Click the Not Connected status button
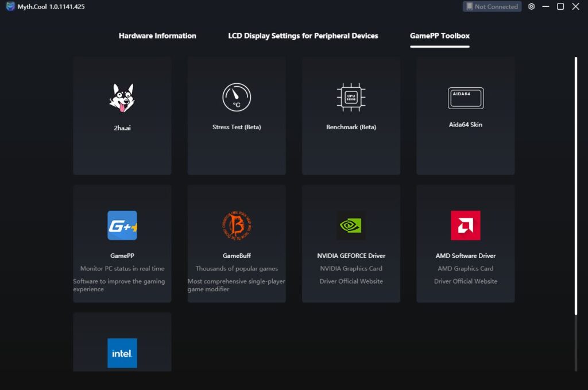588x390 pixels. tap(492, 7)
